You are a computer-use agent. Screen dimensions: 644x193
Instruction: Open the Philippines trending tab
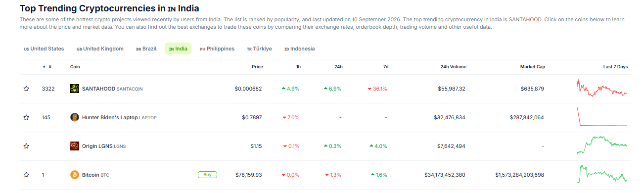(x=217, y=48)
